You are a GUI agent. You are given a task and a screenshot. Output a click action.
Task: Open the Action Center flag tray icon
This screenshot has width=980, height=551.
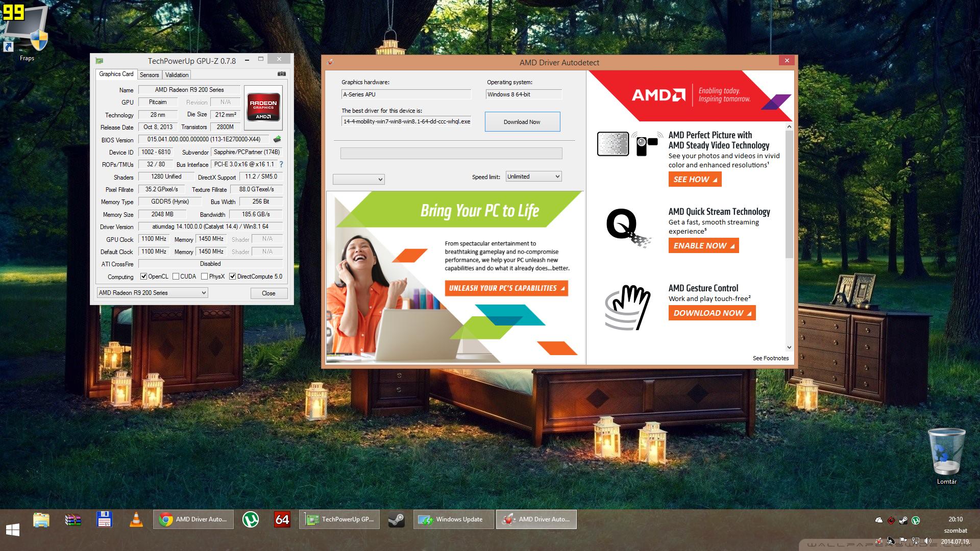click(903, 541)
